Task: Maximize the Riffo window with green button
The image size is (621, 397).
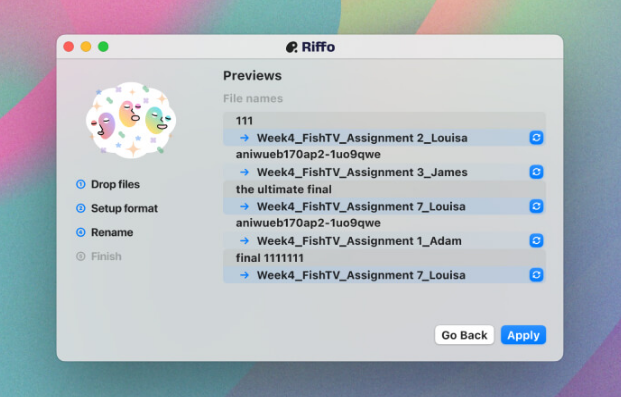Action: (x=103, y=47)
